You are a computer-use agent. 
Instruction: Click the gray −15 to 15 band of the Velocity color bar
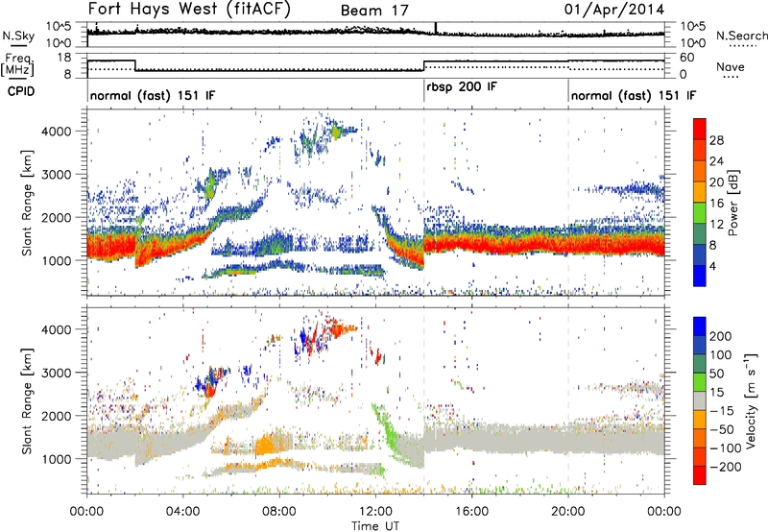[x=700, y=400]
